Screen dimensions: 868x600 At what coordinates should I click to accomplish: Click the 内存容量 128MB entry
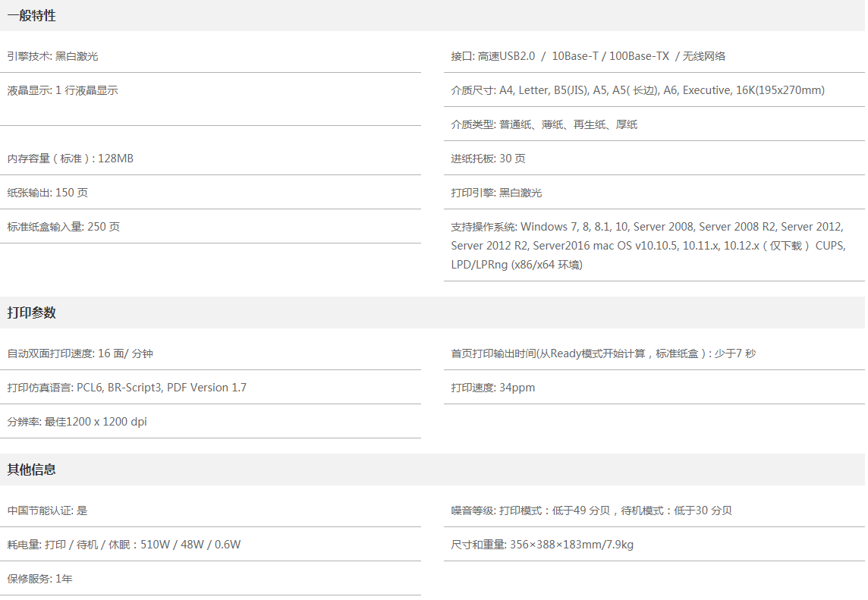pyautogui.click(x=71, y=159)
